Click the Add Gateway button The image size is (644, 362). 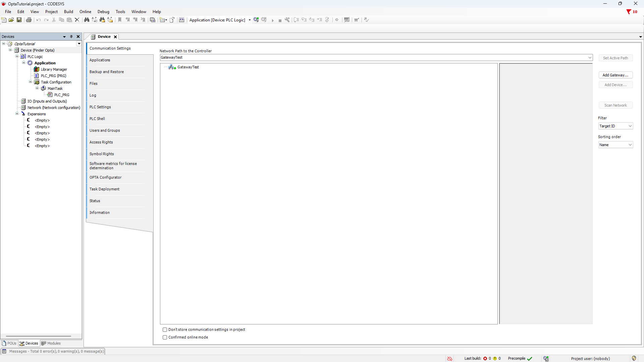pyautogui.click(x=615, y=75)
